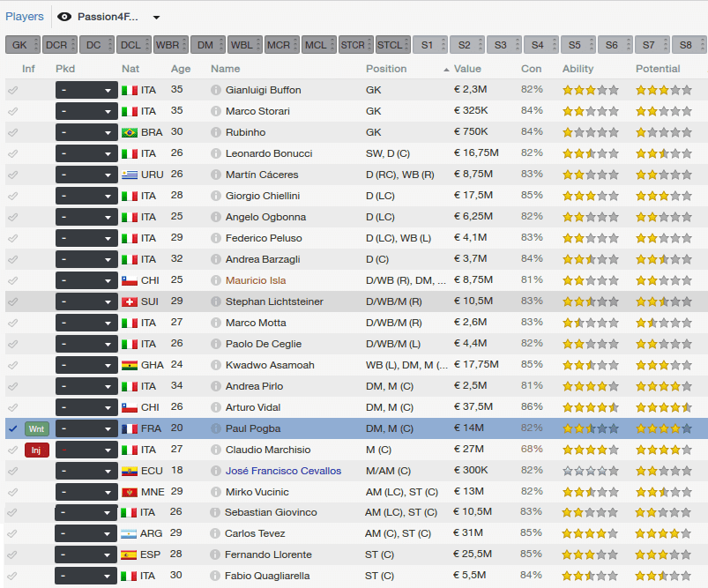The height and width of the screenshot is (588, 708).
Task: Click info icon next to Andrea Barzagli
Action: pos(216,259)
